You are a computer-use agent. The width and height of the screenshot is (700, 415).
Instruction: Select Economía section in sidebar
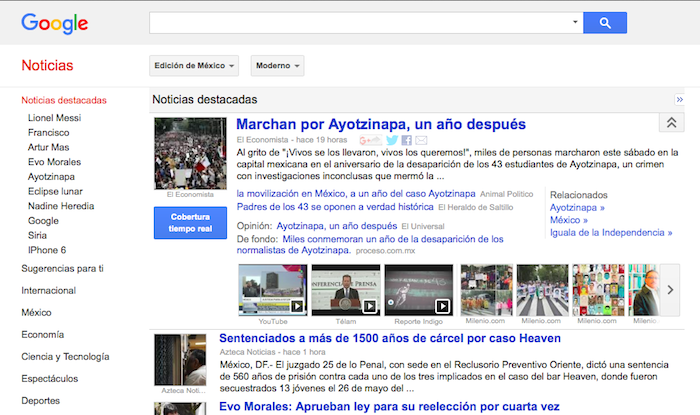pyautogui.click(x=43, y=334)
